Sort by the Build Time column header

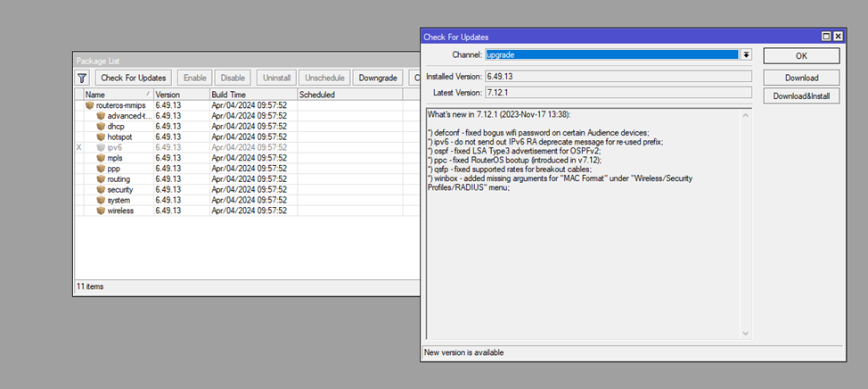(253, 95)
